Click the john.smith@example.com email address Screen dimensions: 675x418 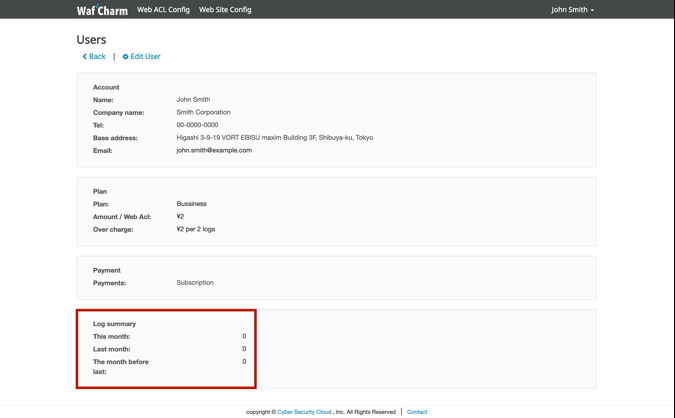(214, 150)
